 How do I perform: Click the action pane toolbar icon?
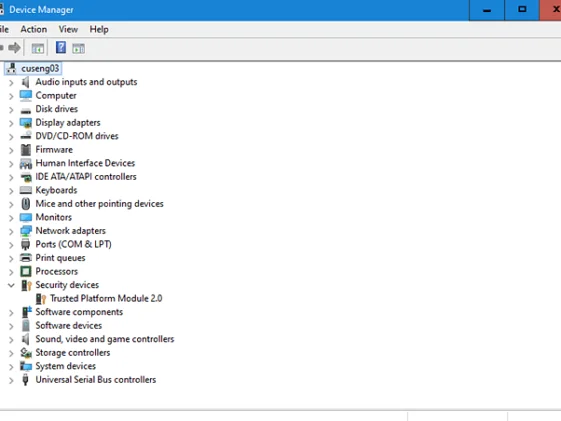(78, 48)
